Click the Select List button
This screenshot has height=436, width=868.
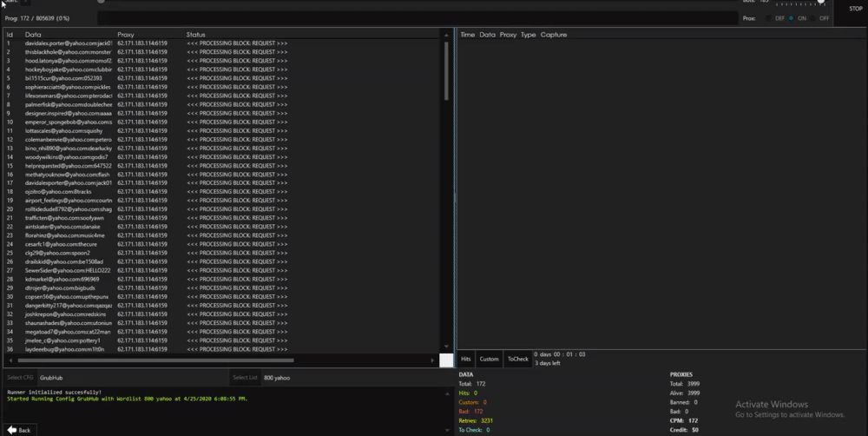click(x=246, y=377)
